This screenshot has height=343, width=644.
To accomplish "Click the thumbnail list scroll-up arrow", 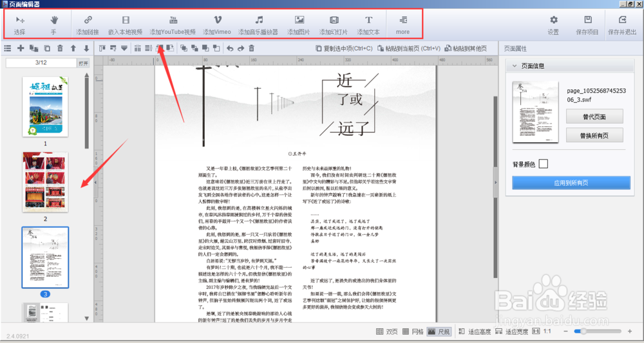I will 87,75.
